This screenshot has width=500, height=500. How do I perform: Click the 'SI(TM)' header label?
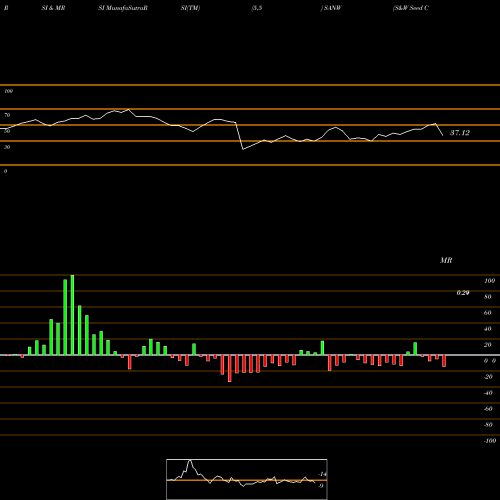point(190,8)
